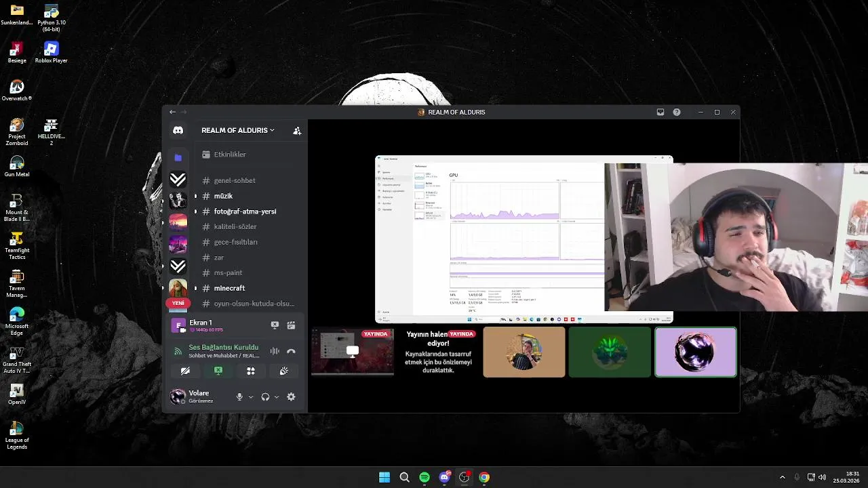Viewport: 868px width, 488px height.
Task: Select the purple orb avatar participant tile
Action: 696,352
